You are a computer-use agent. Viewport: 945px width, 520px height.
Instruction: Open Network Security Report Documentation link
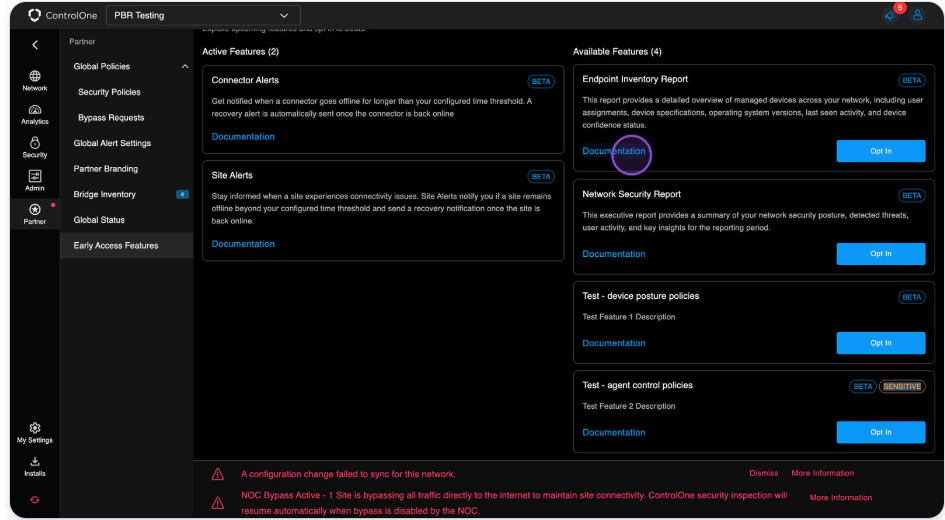point(614,254)
